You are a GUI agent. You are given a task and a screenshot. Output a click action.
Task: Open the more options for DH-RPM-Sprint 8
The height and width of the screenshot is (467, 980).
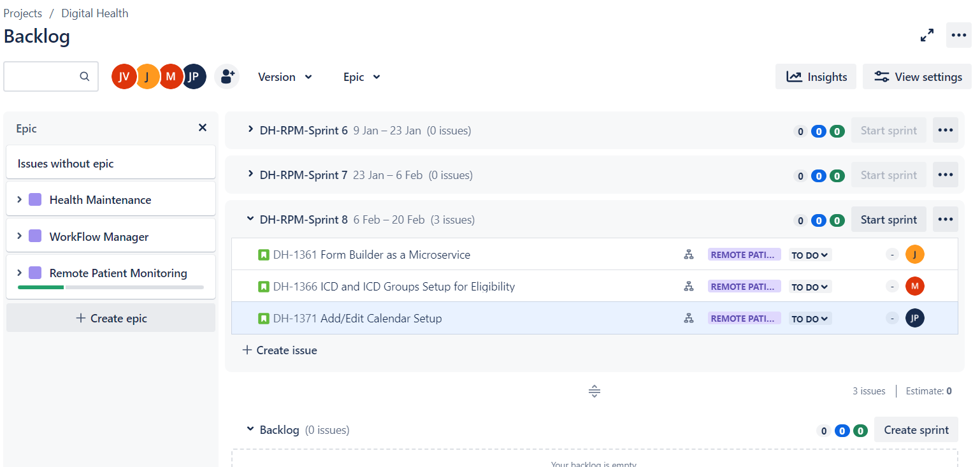946,220
